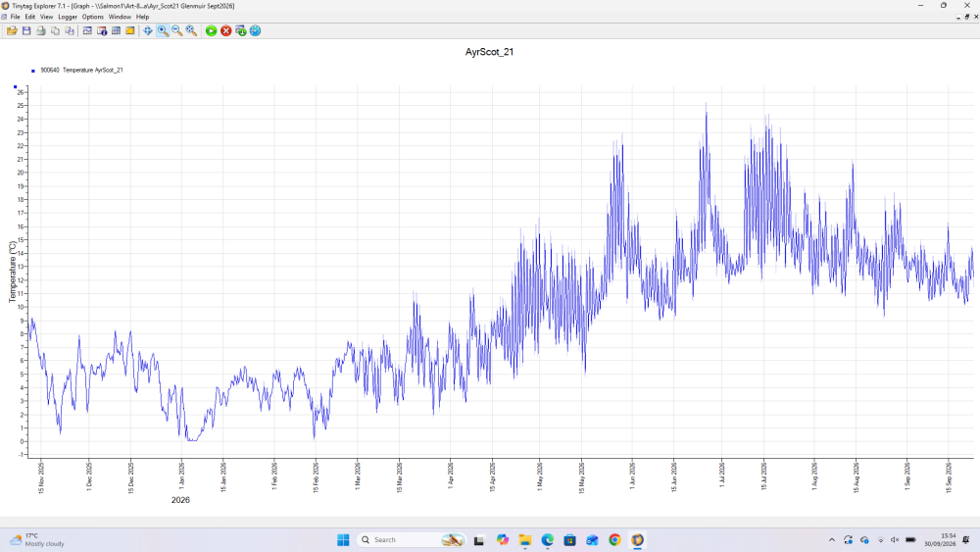Image resolution: width=980 pixels, height=552 pixels.
Task: Click the Pan arrows tool
Action: 148,30
